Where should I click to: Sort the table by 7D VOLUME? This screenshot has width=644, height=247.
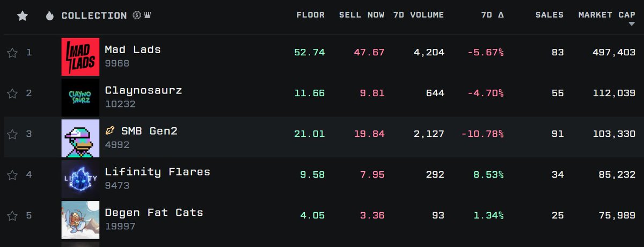click(419, 15)
